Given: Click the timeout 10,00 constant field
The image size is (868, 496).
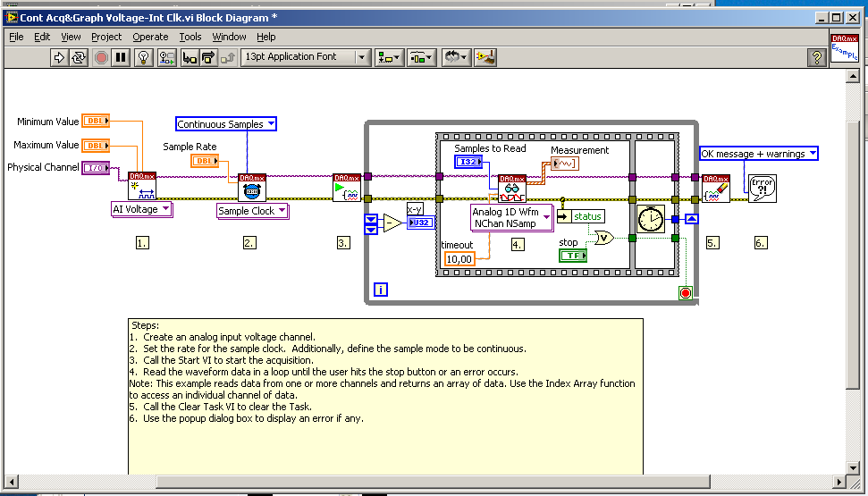Looking at the screenshot, I should tap(459, 258).
